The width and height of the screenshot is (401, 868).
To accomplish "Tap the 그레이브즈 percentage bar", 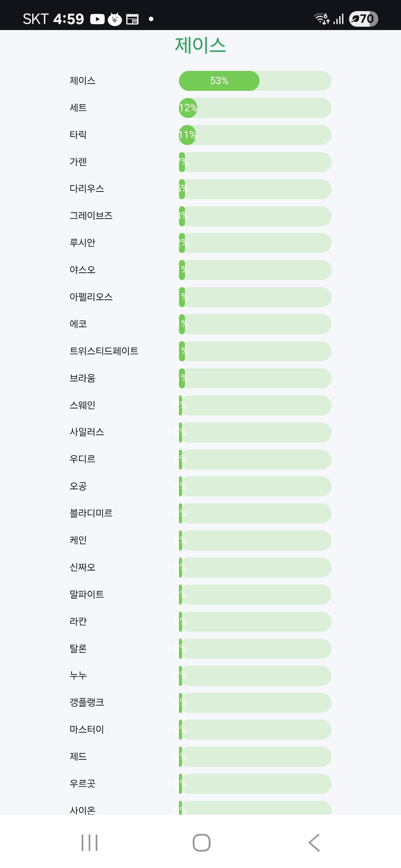I will tap(255, 216).
